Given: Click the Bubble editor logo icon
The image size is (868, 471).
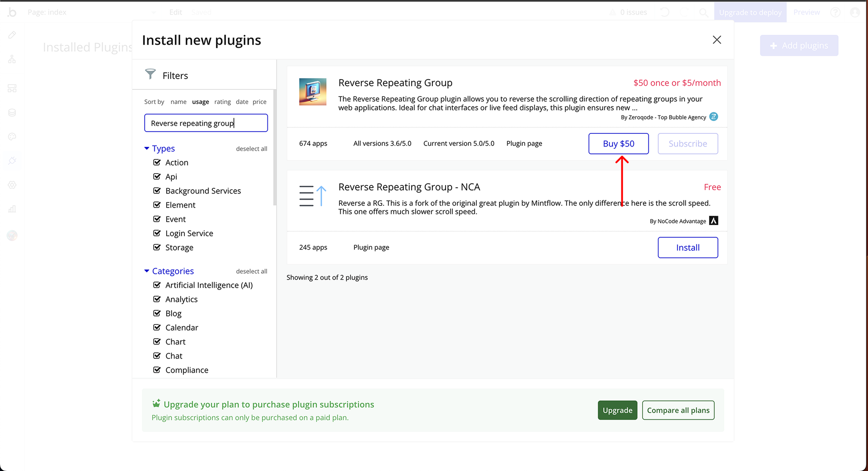Looking at the screenshot, I should 12,11.
